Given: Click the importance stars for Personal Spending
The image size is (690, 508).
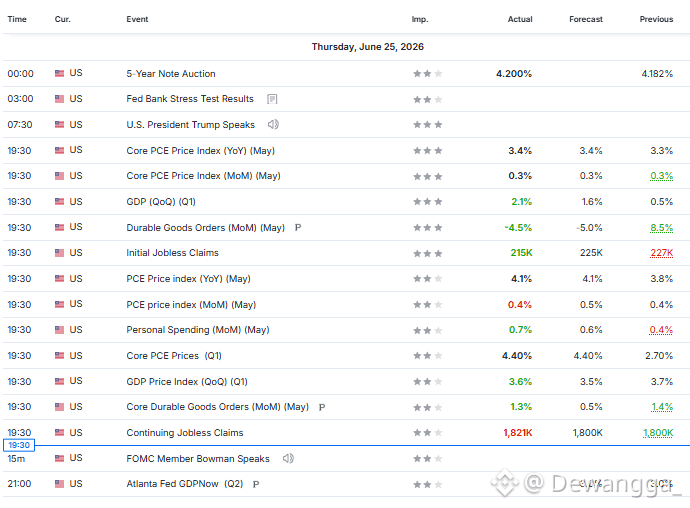Looking at the screenshot, I should coord(428,331).
